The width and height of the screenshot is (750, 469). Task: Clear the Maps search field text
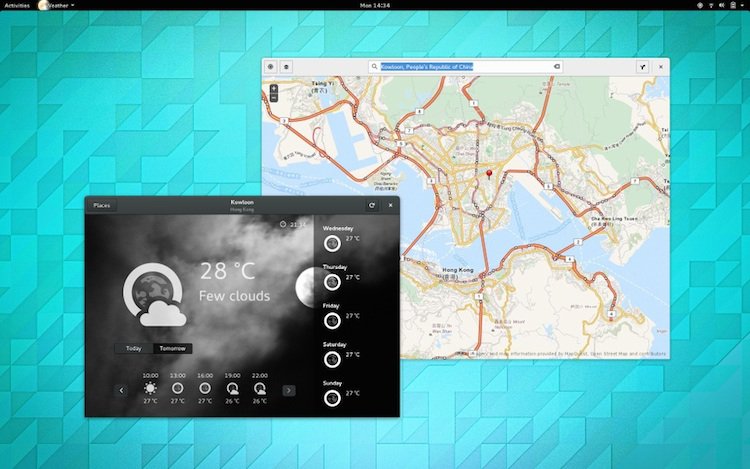557,66
